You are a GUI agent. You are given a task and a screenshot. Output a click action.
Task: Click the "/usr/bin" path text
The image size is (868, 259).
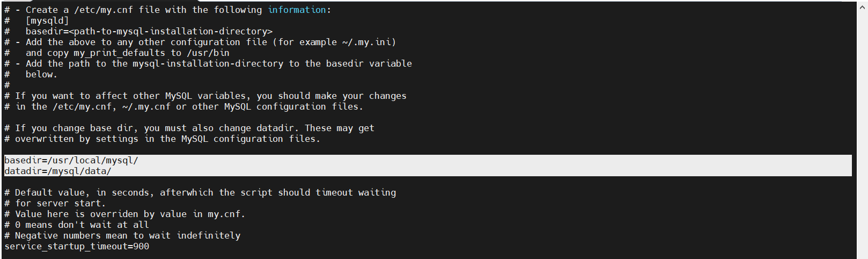click(208, 53)
